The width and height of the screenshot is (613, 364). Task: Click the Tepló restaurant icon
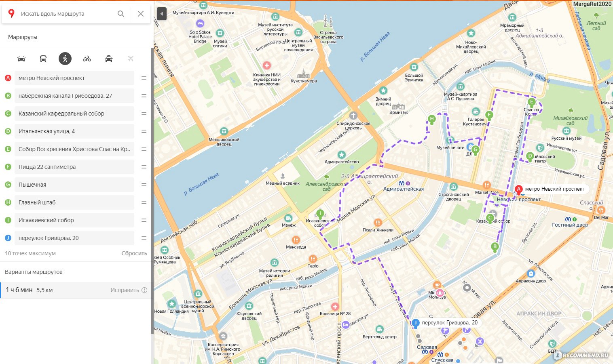[x=313, y=259]
